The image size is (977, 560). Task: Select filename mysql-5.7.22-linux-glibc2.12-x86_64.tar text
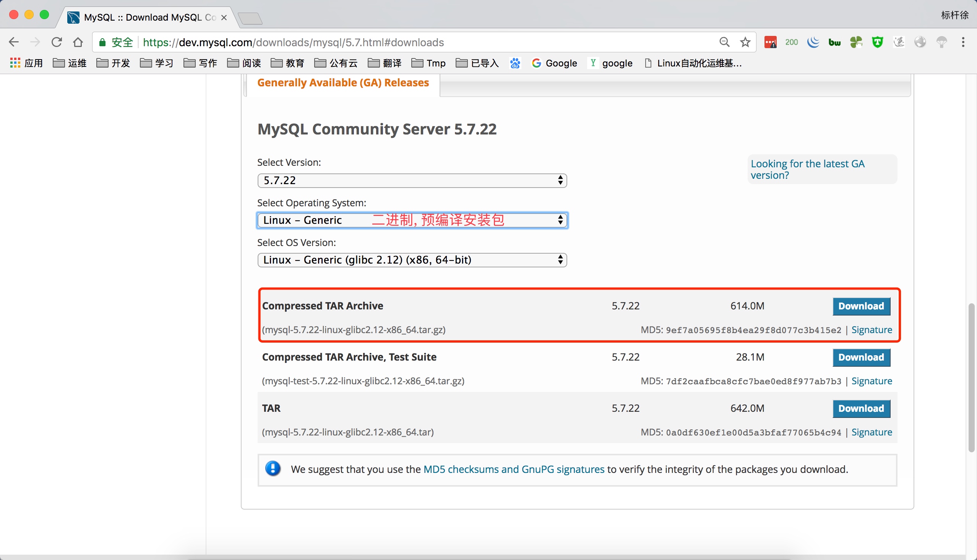[x=348, y=432]
